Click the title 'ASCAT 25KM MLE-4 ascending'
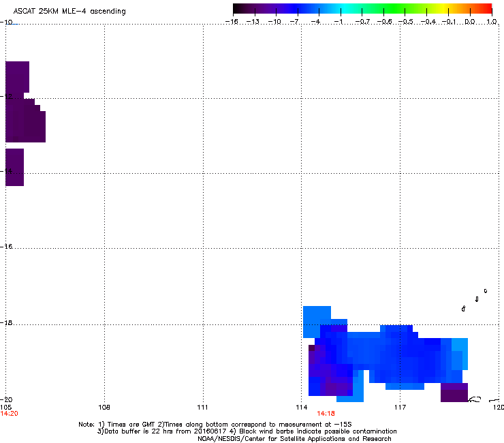Image resolution: width=504 pixels, height=443 pixels. coord(69,11)
